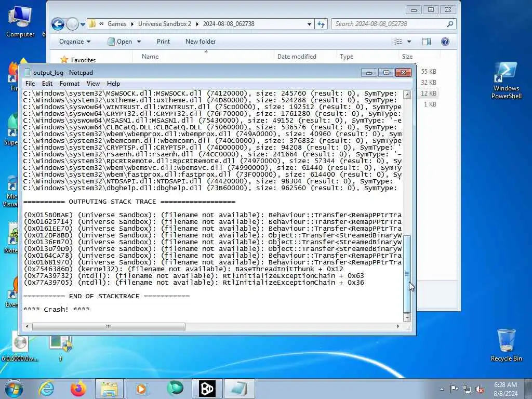Select the shield installer desktop icon
Screen dimensions: 532x399
[x=60, y=347]
